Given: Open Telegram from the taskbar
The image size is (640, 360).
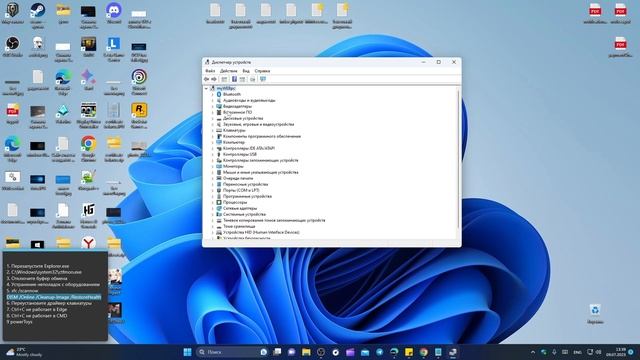Looking at the screenshot, I should [x=380, y=352].
